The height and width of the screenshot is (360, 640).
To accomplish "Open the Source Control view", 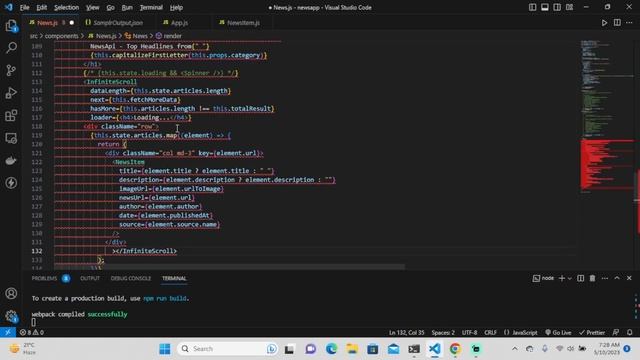I will [11, 71].
